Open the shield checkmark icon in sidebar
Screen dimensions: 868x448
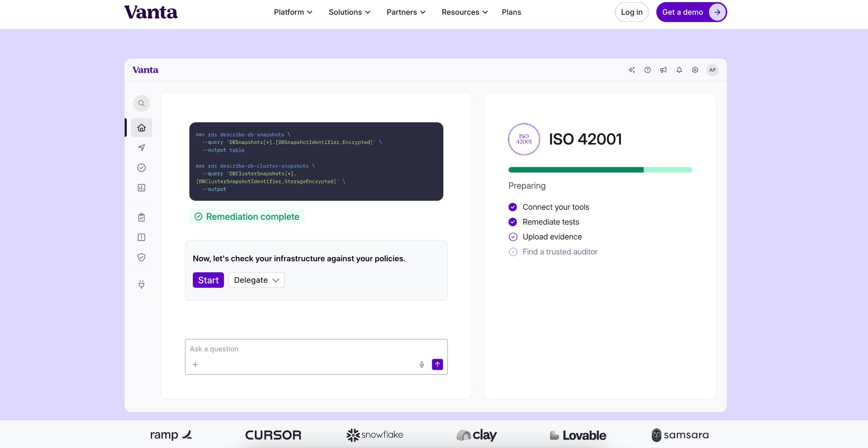tap(142, 257)
